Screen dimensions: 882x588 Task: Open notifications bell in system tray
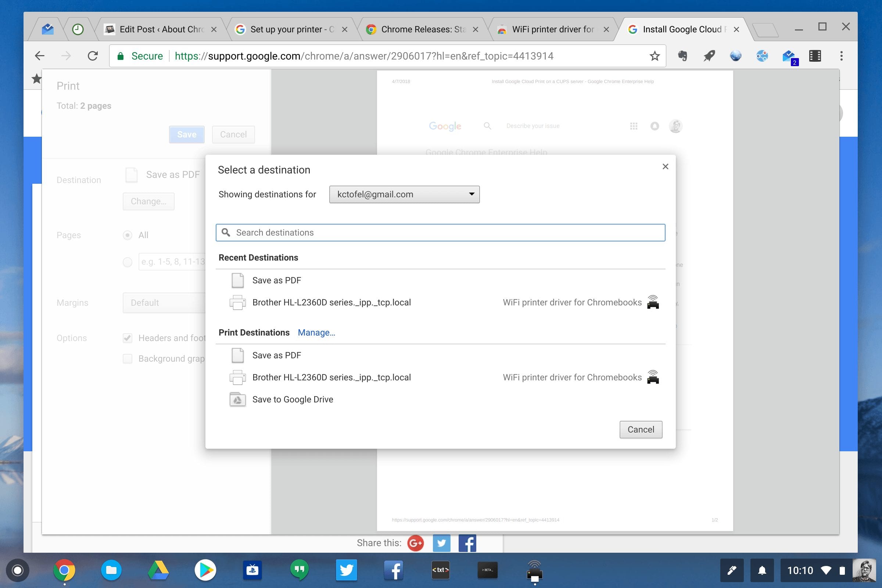pyautogui.click(x=762, y=570)
